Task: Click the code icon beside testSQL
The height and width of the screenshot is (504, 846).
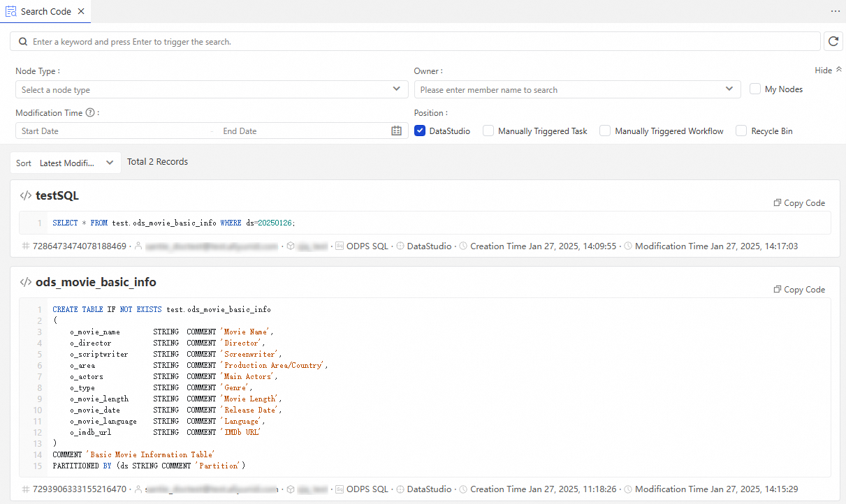Action: (x=26, y=196)
